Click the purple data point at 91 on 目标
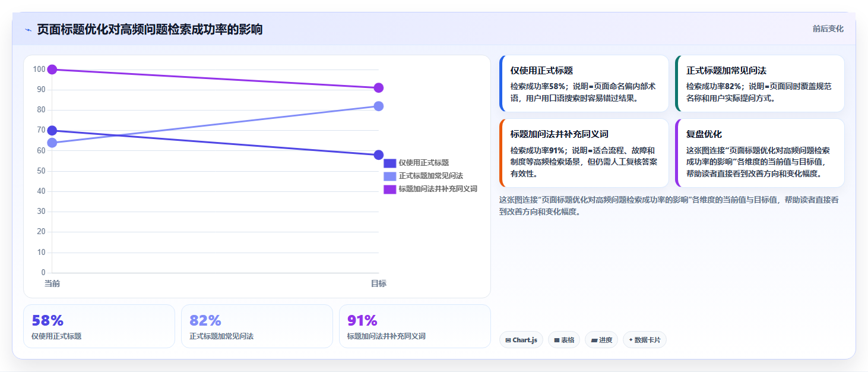The height and width of the screenshot is (372, 868). tap(379, 88)
